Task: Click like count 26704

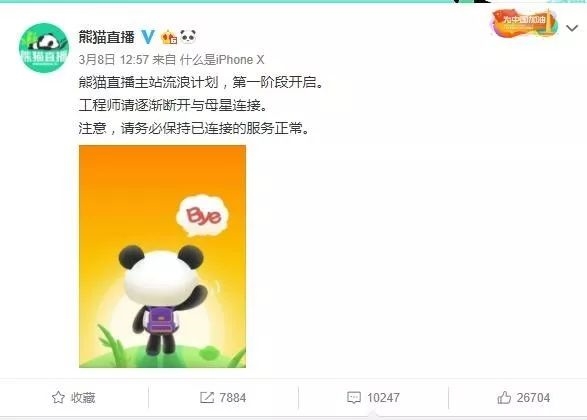Action: pos(533,398)
